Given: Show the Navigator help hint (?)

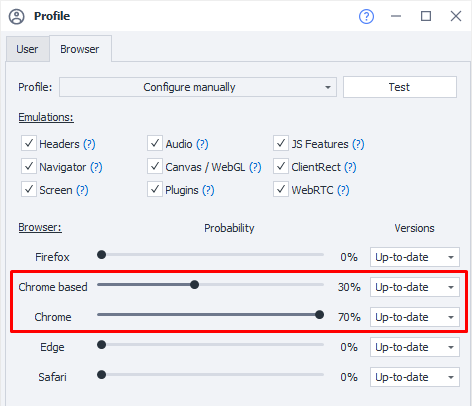Looking at the screenshot, I should coord(96,167).
